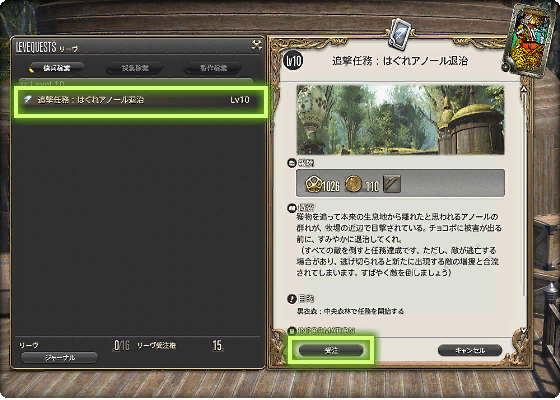560x400 pixels.
Task: Click the objective 目的 section icon
Action: (292, 298)
